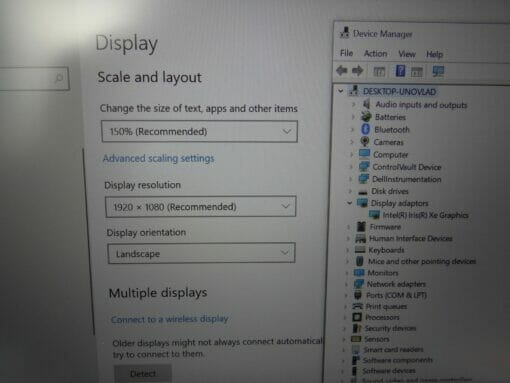
Task: Open the Action menu in Device Manager
Action: (x=375, y=53)
